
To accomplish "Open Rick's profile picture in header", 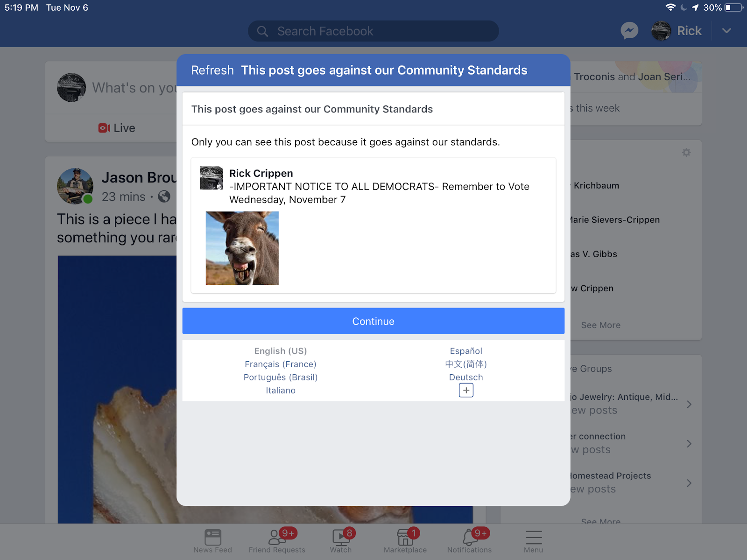I will 661,31.
